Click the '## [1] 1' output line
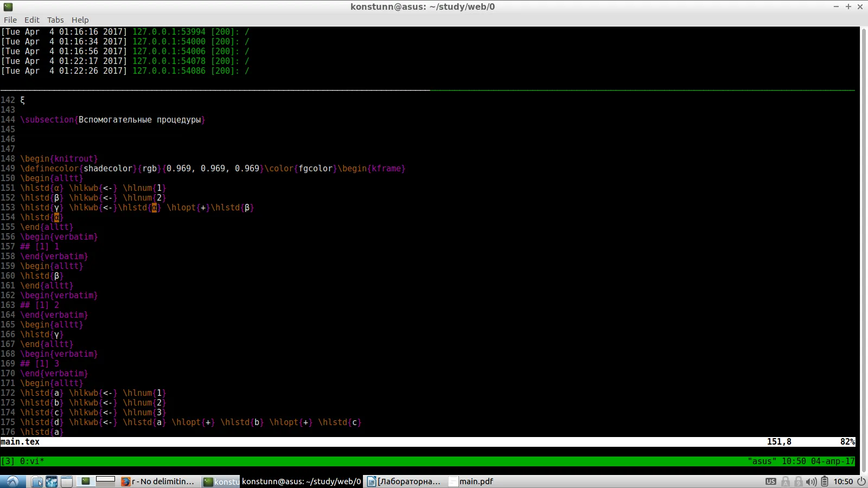The height and width of the screenshot is (488, 868). (x=40, y=247)
